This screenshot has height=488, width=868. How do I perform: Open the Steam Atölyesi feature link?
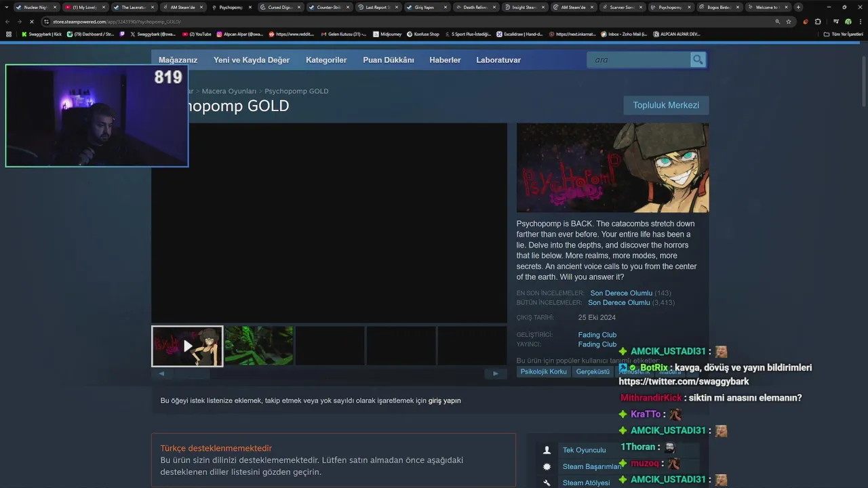pos(586,483)
